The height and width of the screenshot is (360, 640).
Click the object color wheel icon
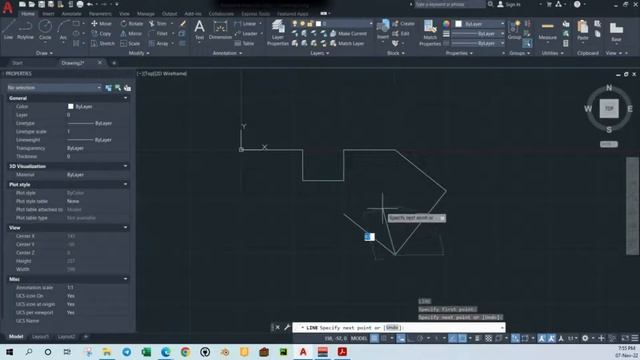pos(446,24)
